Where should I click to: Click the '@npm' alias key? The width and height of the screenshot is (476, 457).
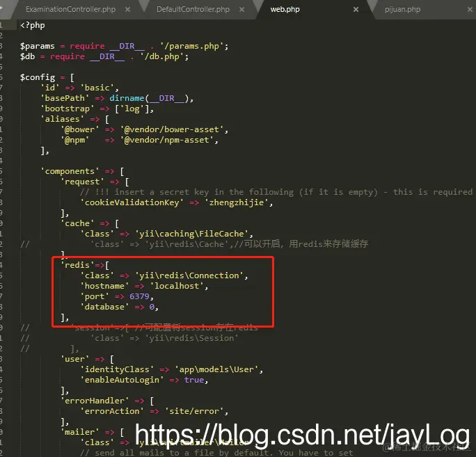(75, 140)
